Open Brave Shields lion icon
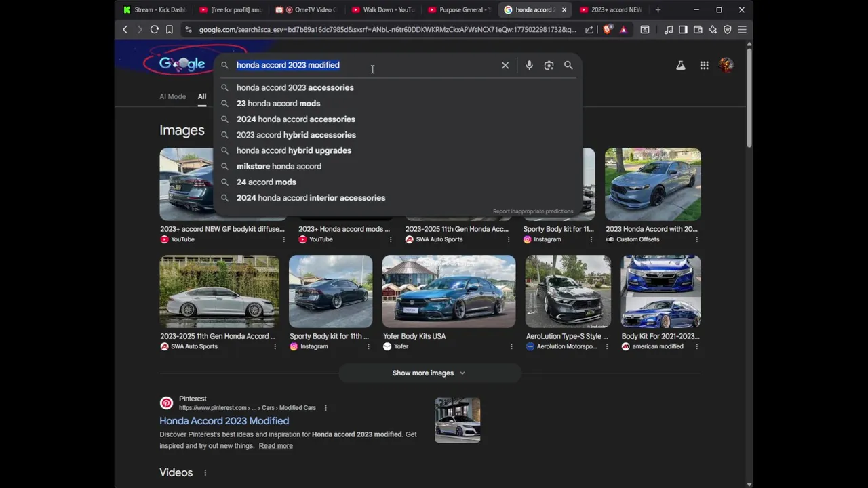Viewport: 868px width, 488px height. click(x=607, y=30)
